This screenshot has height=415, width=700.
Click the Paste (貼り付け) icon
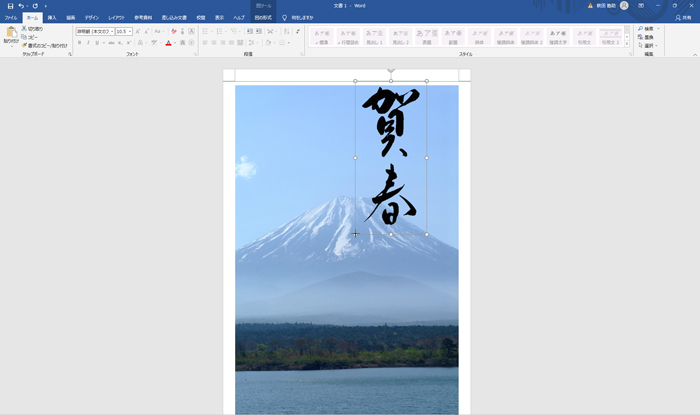click(x=10, y=35)
